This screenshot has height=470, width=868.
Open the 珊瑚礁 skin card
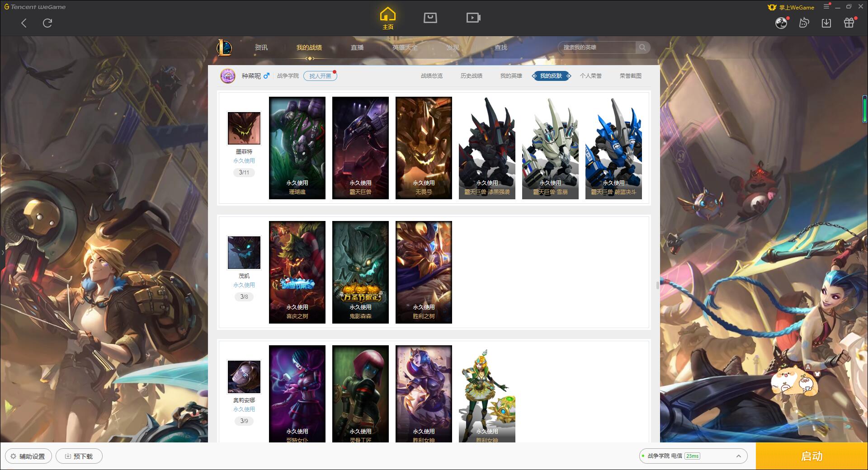point(297,148)
